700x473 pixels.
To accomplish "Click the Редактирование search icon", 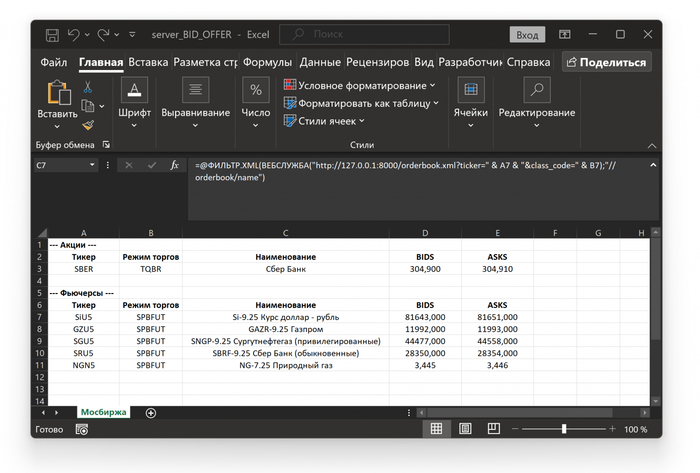I will pyautogui.click(x=536, y=90).
